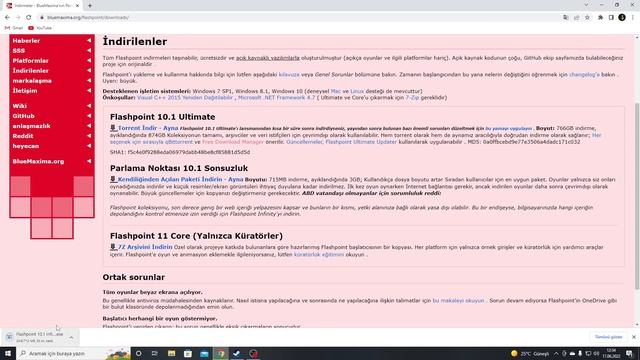Open the kılavuza link

coord(289,75)
